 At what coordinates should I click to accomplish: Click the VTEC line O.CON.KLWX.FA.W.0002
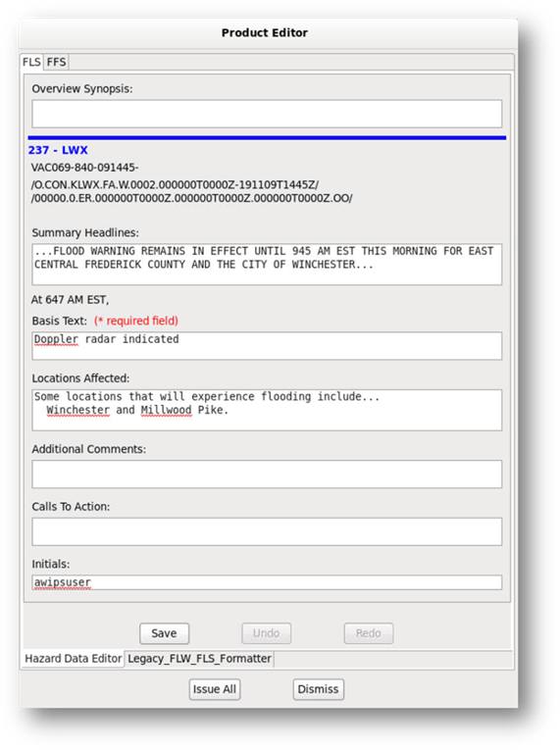pos(175,184)
